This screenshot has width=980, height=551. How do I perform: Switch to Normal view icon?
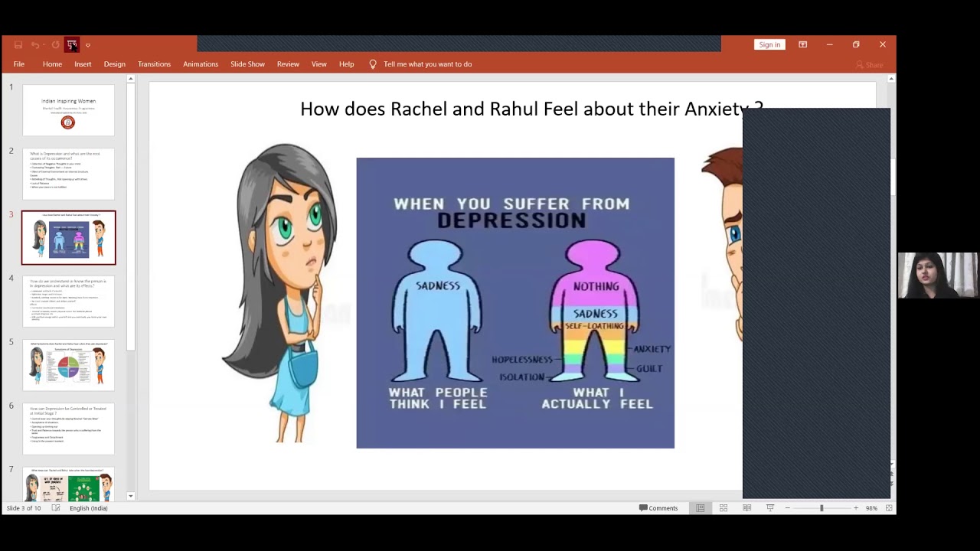pos(700,508)
